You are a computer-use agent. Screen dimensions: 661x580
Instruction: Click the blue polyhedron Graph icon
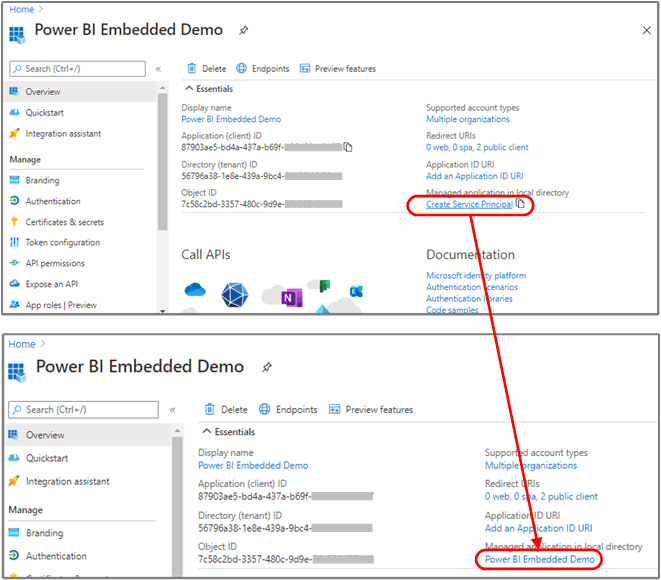[x=235, y=295]
